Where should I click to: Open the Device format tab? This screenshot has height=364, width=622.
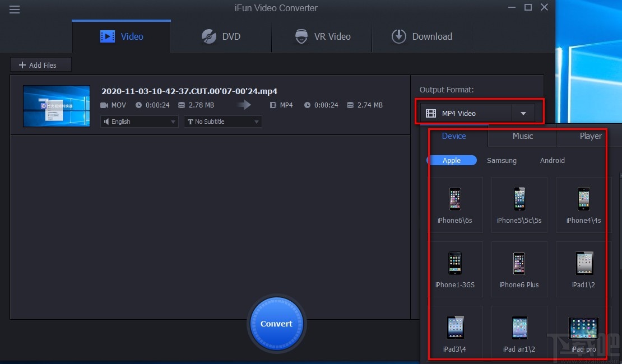(x=454, y=136)
